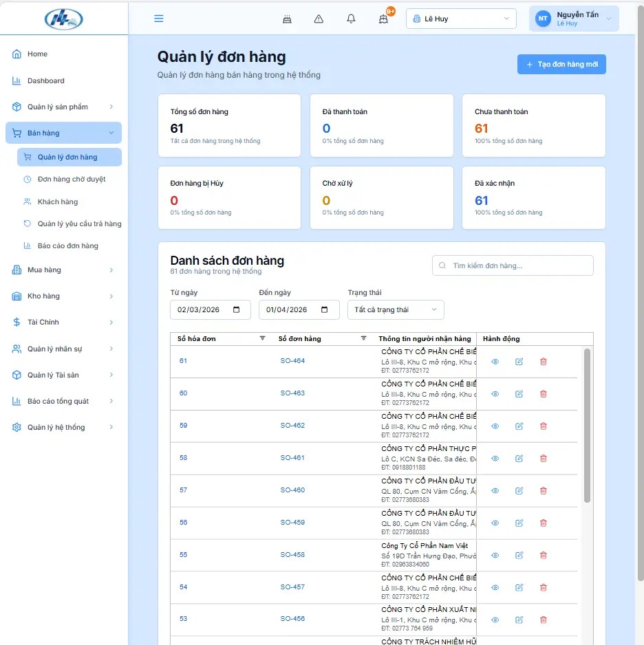Edit order SO-464 with pencil icon
This screenshot has height=645, width=644.
[519, 362]
